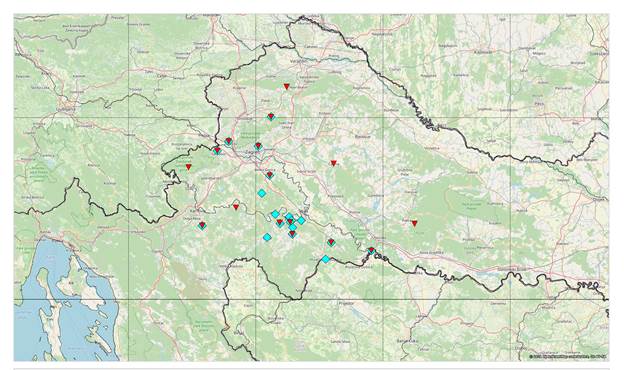Select the easternmost red triangle near Požega
The height and width of the screenshot is (370, 624).
[x=414, y=224]
